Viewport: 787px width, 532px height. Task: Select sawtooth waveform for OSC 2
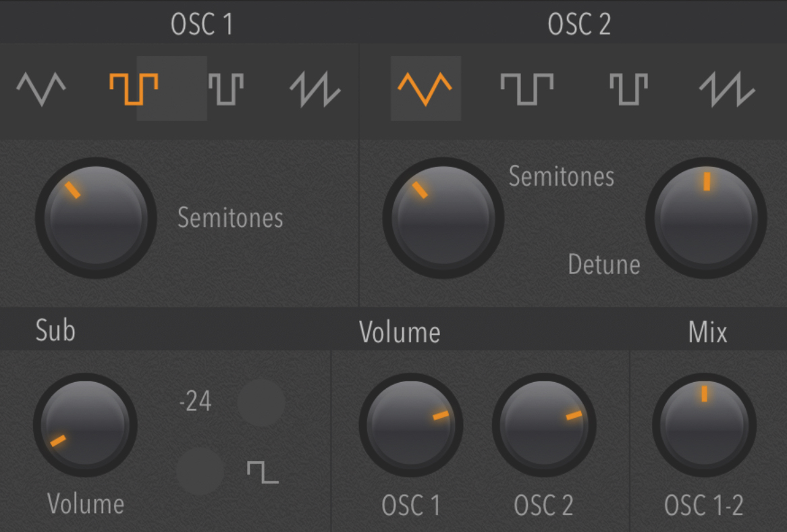point(727,90)
